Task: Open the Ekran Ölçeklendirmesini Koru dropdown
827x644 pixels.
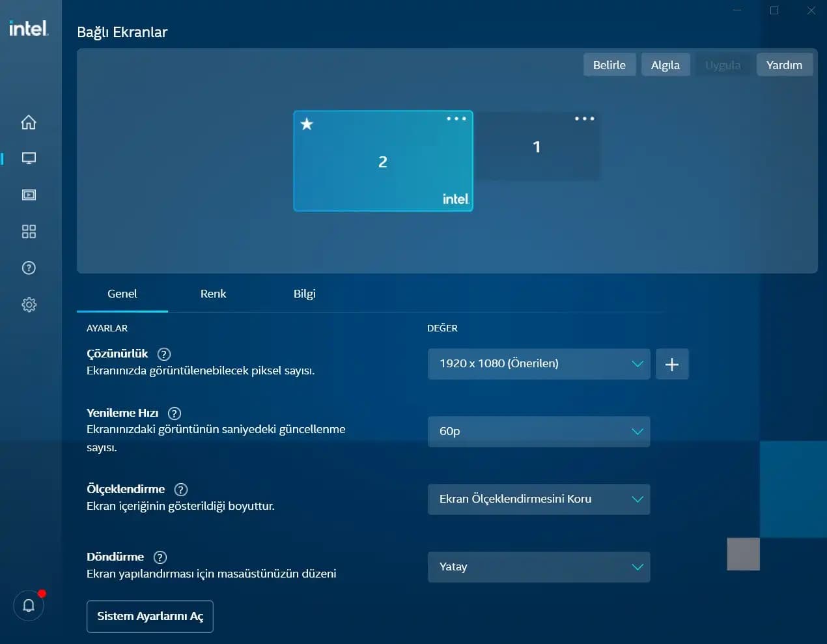Action: click(539, 499)
